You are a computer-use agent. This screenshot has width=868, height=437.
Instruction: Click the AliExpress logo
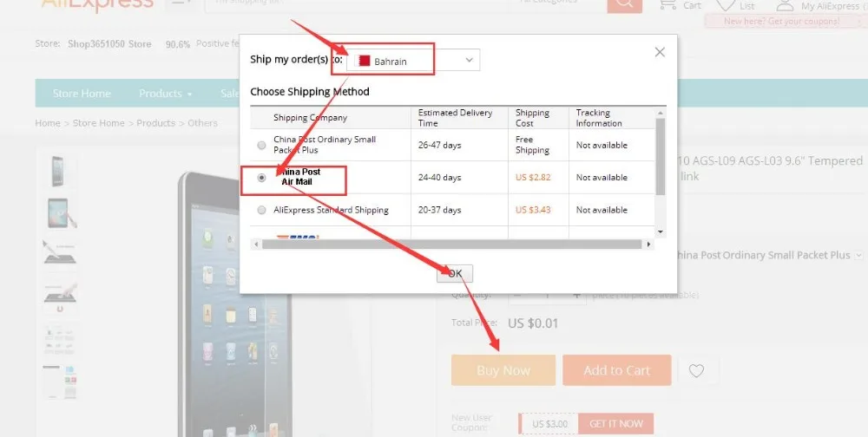97,5
